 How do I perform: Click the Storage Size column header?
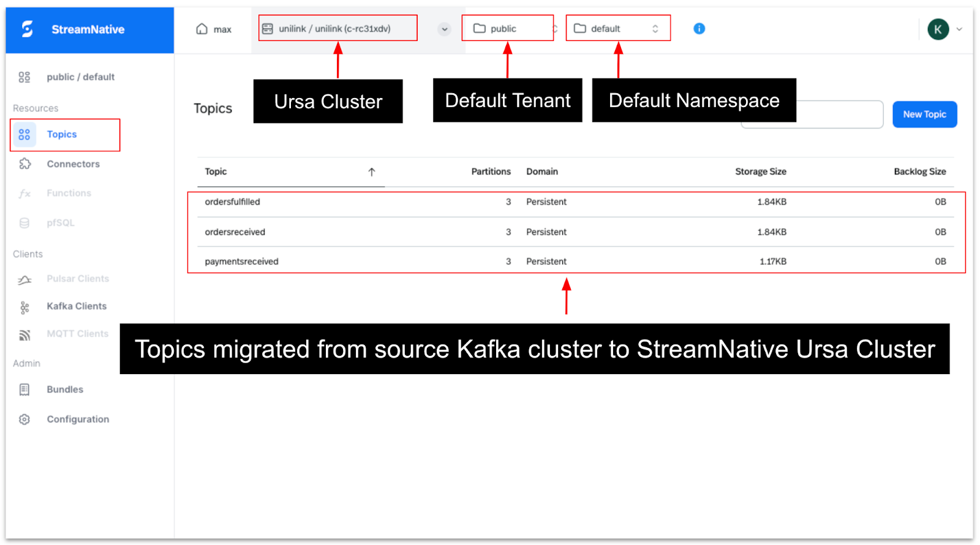click(760, 172)
